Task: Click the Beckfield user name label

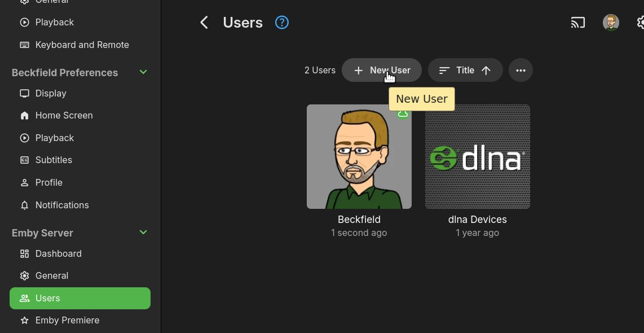Action: point(359,220)
